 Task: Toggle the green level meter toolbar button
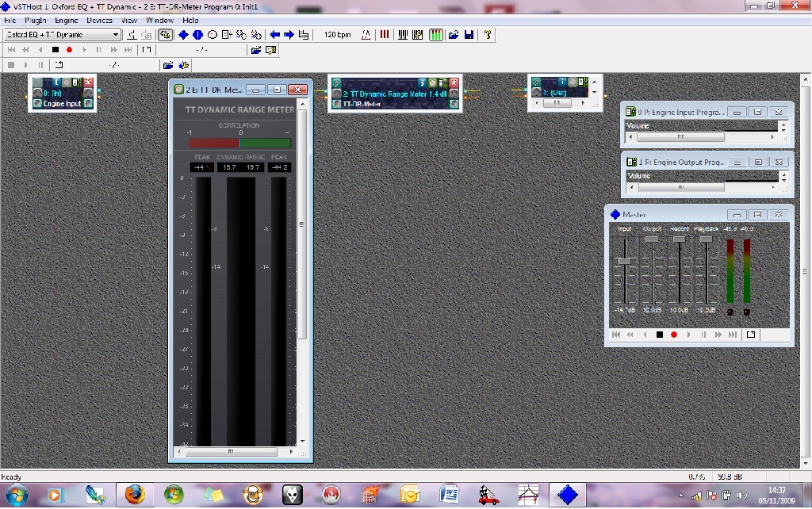point(436,35)
